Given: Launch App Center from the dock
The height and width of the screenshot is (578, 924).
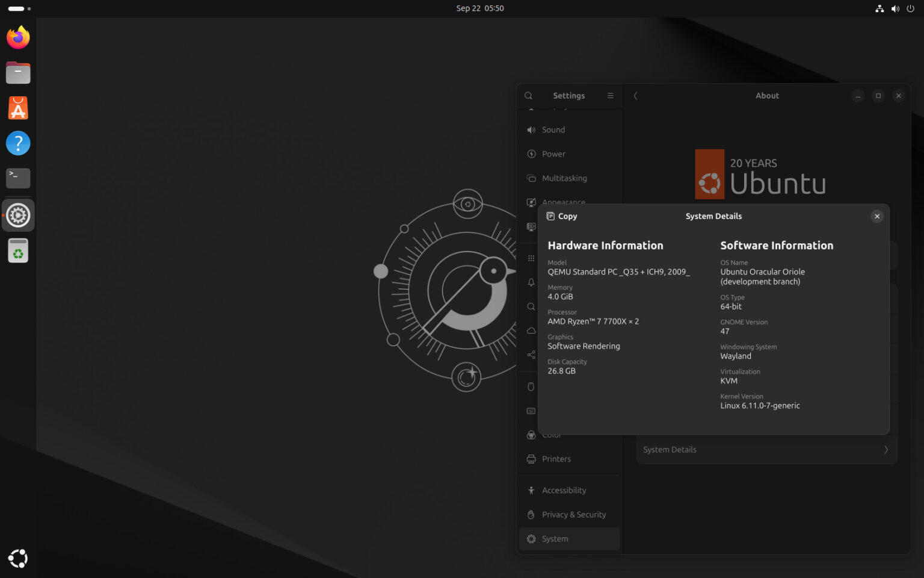Looking at the screenshot, I should tap(18, 108).
